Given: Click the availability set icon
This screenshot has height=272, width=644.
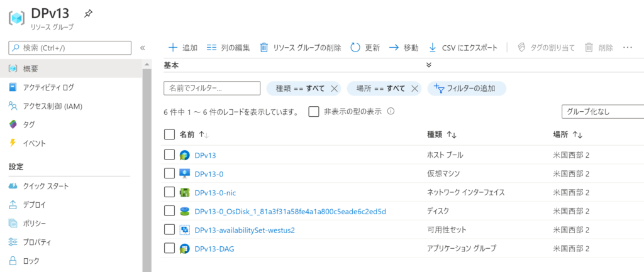Looking at the screenshot, I should coord(185,230).
